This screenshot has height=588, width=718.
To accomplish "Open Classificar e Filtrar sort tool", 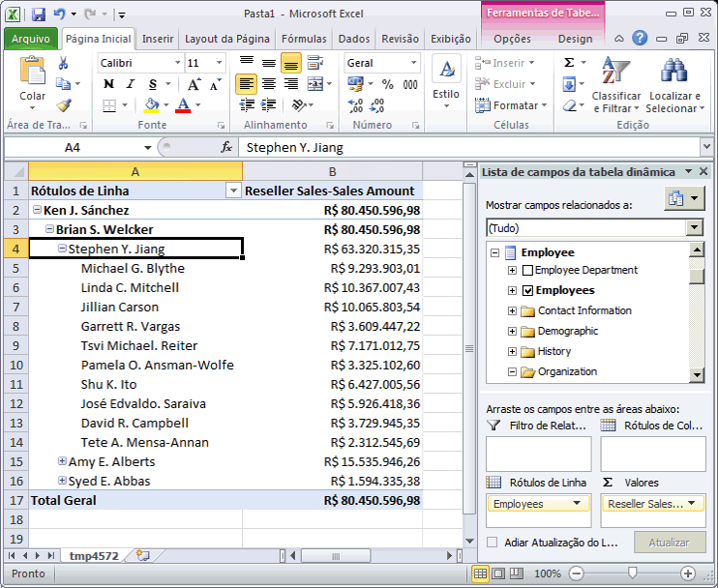I will coord(615,85).
